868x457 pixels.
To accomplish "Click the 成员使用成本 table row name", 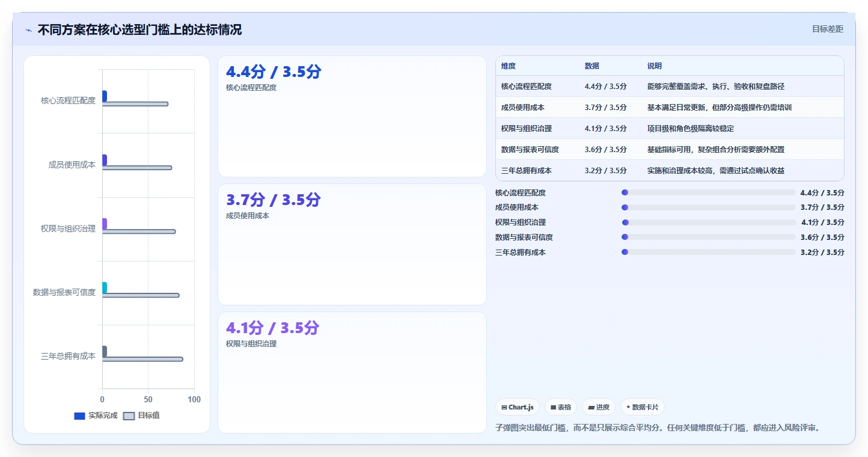I will pos(523,108).
